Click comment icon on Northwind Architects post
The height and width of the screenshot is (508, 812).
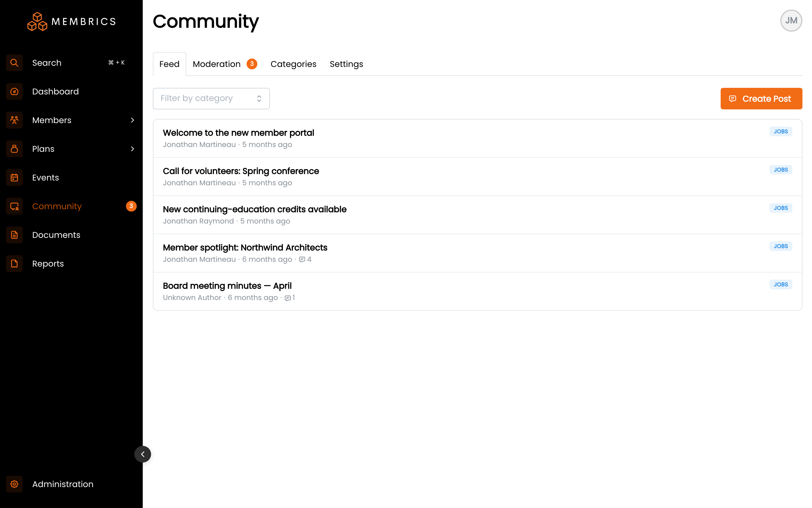[302, 259]
